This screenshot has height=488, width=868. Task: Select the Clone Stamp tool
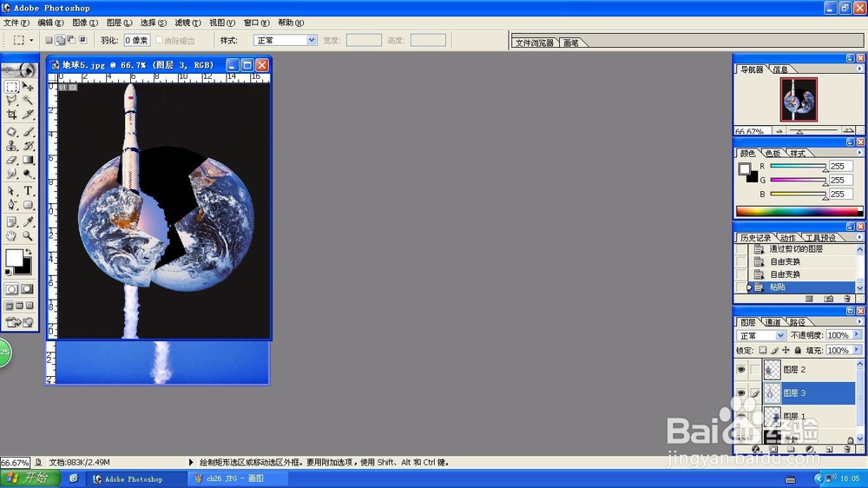coord(11,146)
